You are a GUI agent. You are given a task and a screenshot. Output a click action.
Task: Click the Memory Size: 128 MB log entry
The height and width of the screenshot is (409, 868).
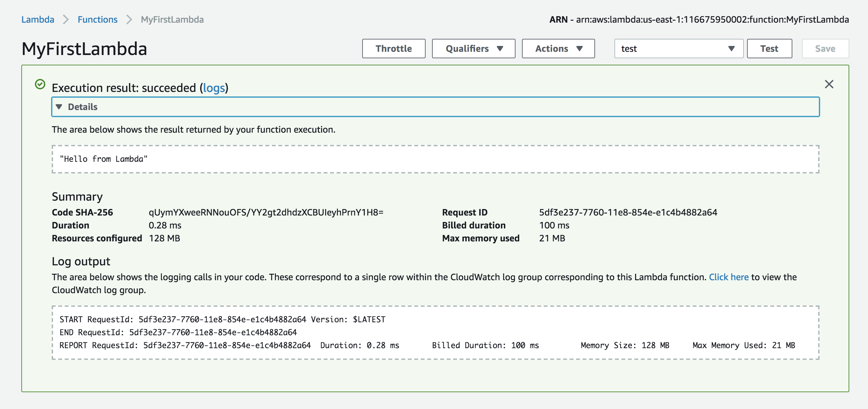625,345
